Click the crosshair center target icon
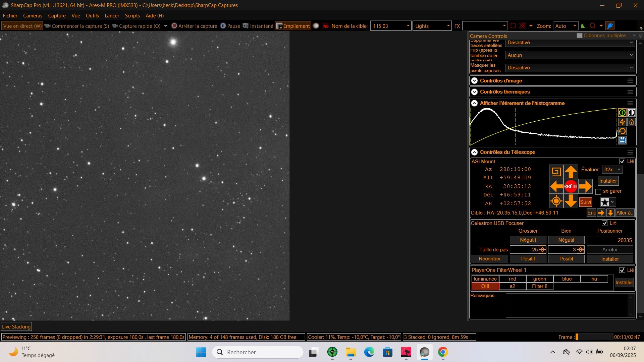This screenshot has width=644, height=362. pyautogui.click(x=556, y=201)
